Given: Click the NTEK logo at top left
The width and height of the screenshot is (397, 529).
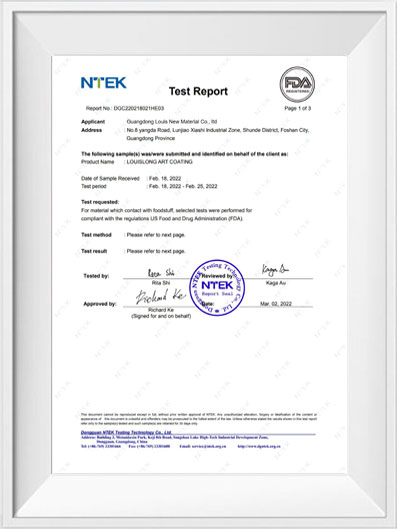Looking at the screenshot, I should pyautogui.click(x=104, y=83).
